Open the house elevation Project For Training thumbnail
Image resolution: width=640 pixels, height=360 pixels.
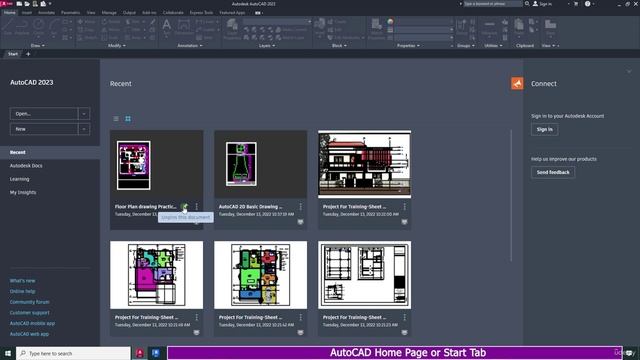pos(364,164)
